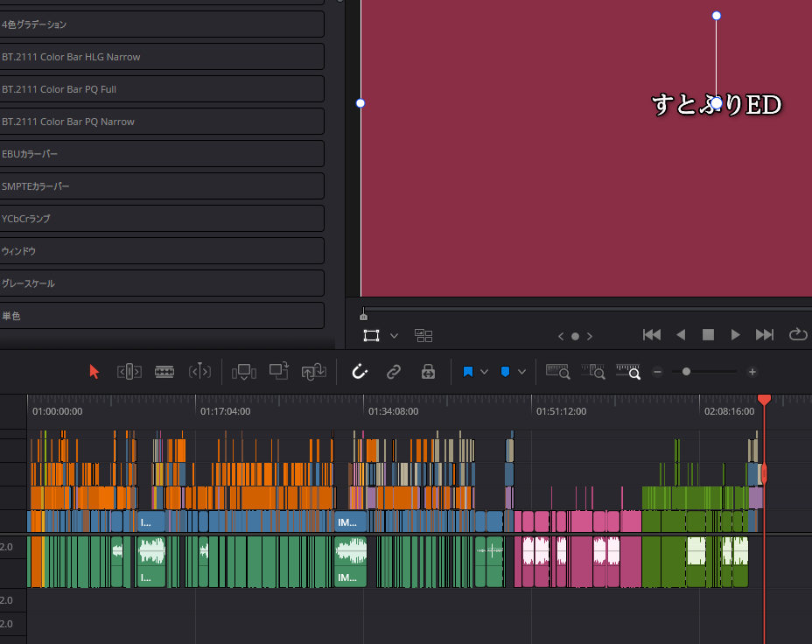Toggle Position Lock padlock icon
The image size is (812, 644).
click(x=428, y=372)
